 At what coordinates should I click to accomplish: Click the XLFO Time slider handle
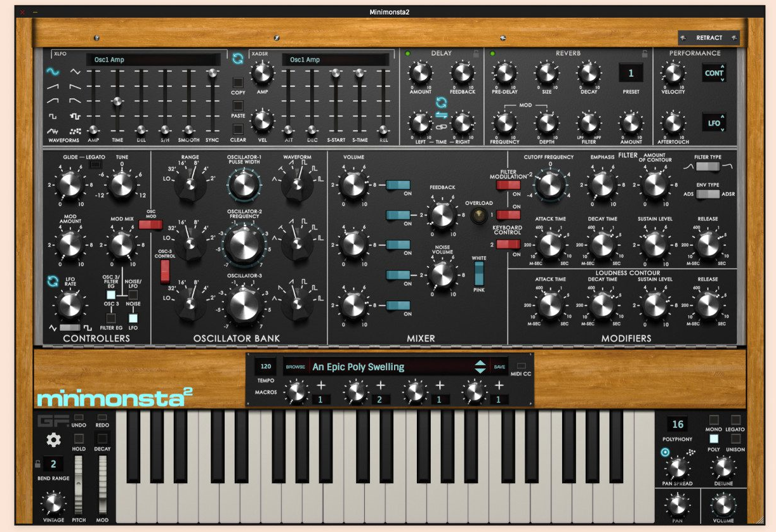click(x=117, y=101)
